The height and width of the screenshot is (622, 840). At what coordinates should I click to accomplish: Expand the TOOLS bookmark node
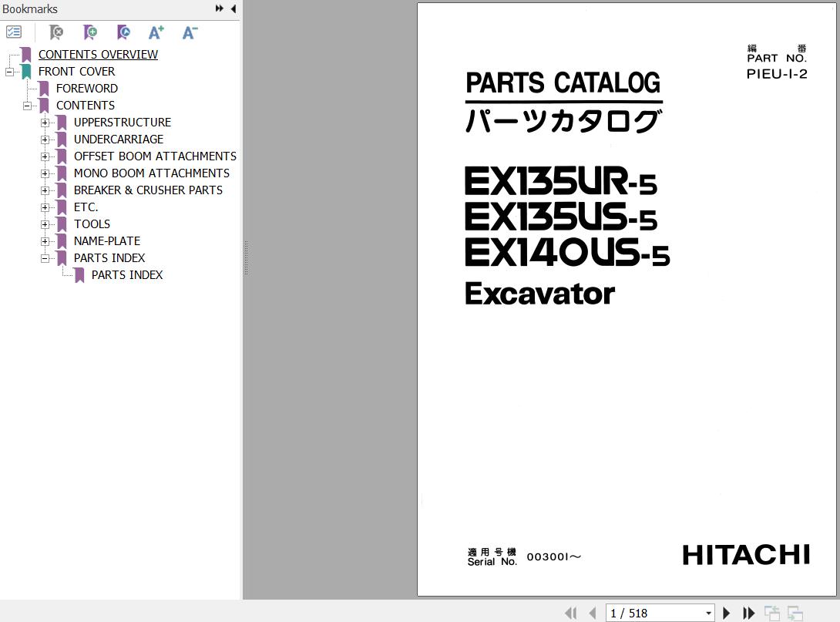click(45, 224)
